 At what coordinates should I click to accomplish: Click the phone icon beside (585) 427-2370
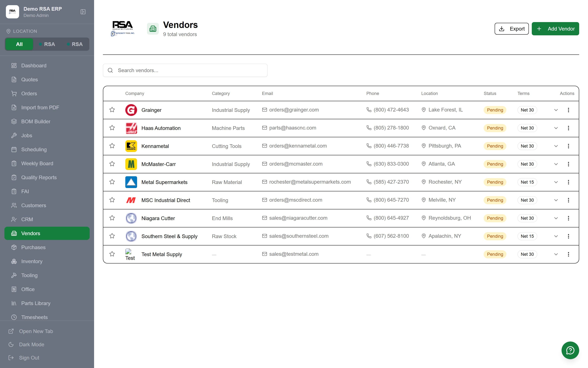pyautogui.click(x=369, y=182)
